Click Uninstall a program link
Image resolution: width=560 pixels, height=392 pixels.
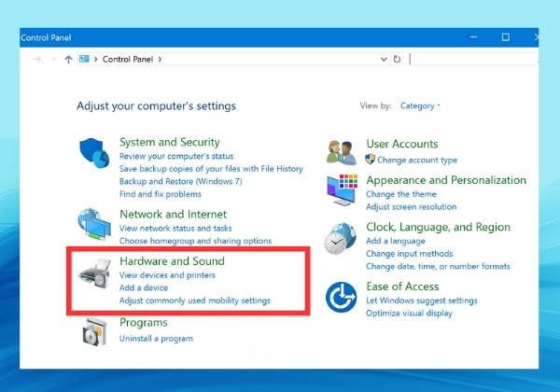click(156, 339)
